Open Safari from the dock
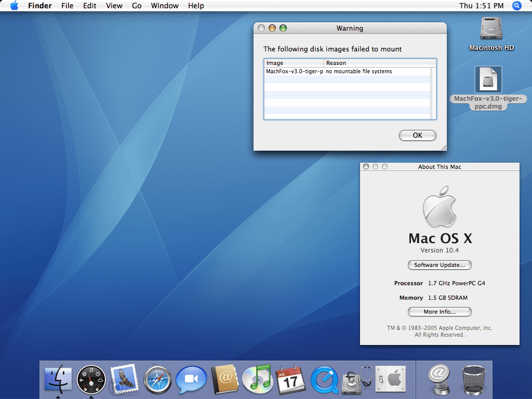Viewport: 532px width, 399px height. [x=157, y=380]
